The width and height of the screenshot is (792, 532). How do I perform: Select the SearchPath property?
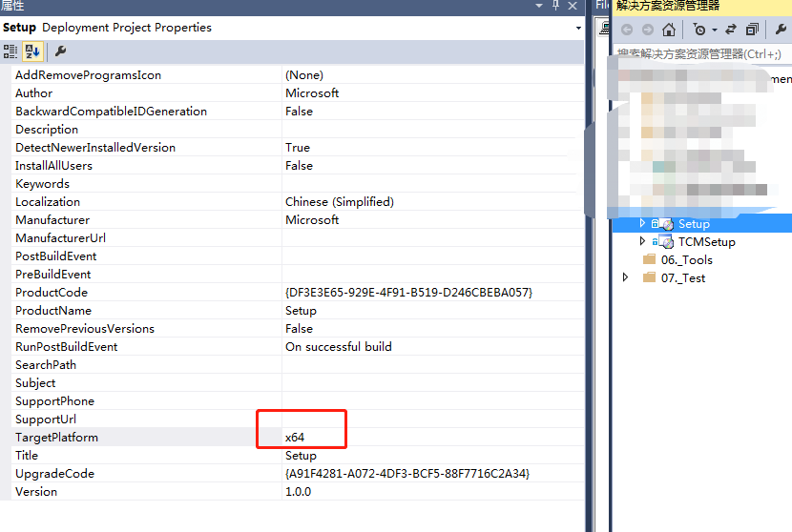tap(46, 365)
